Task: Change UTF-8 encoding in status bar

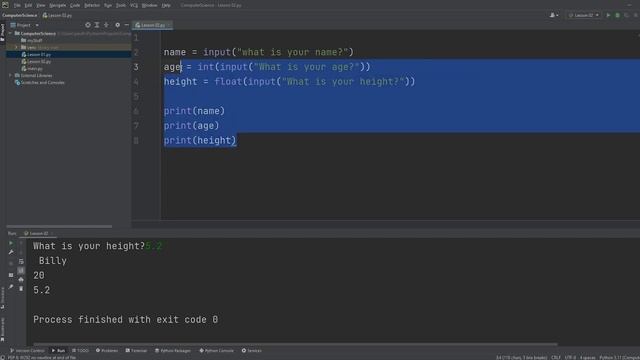Action: [570, 358]
